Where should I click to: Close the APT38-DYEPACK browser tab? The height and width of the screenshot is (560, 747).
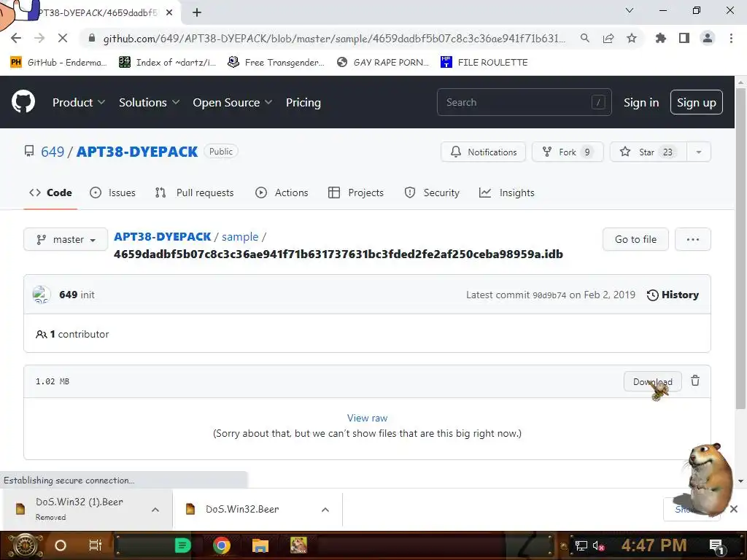pyautogui.click(x=169, y=12)
